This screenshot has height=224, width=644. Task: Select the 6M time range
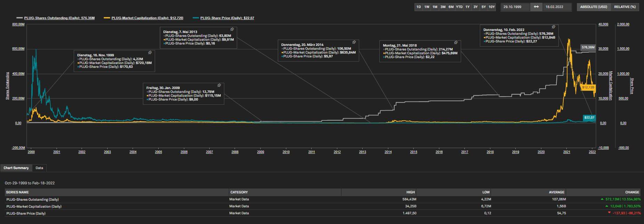tap(451, 7)
